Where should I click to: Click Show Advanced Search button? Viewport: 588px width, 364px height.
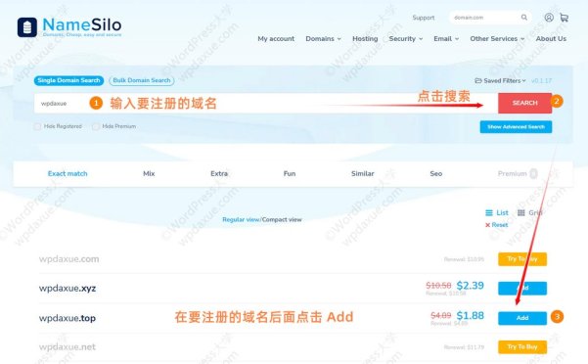(x=516, y=127)
